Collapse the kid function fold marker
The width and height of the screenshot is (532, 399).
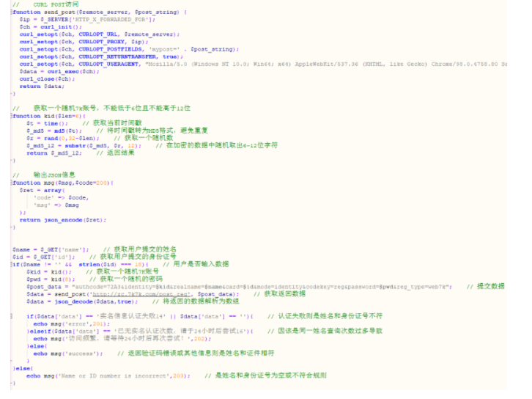(12, 116)
